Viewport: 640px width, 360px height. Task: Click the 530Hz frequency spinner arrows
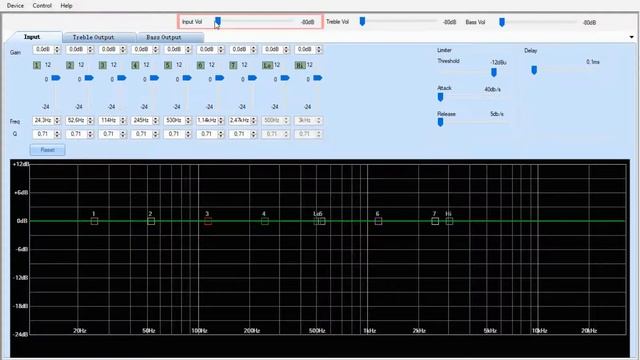[188, 120]
